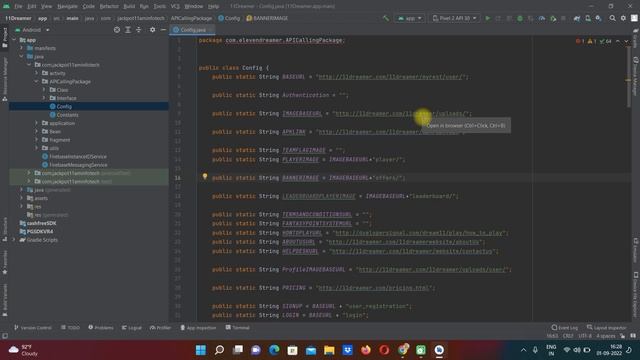The height and width of the screenshot is (360, 640).
Task: Click the PRICING url link in code
Action: click(374, 288)
